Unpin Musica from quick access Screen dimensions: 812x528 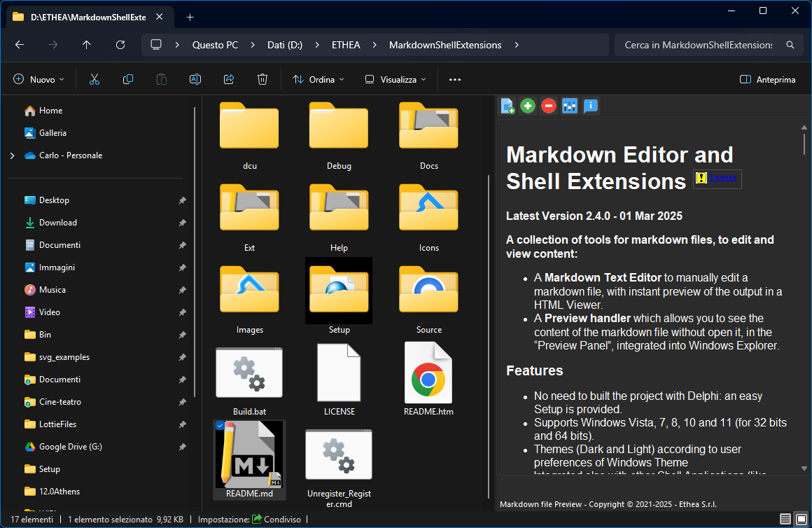point(182,290)
